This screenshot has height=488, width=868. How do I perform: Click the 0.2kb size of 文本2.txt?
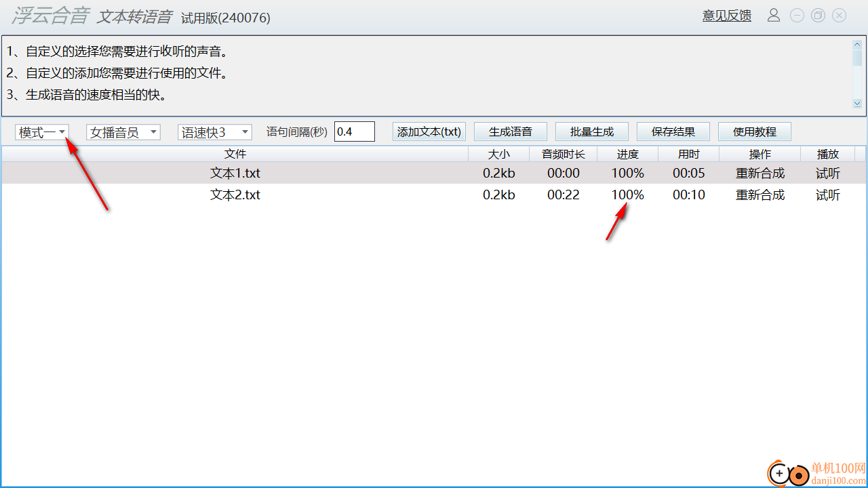pyautogui.click(x=499, y=195)
